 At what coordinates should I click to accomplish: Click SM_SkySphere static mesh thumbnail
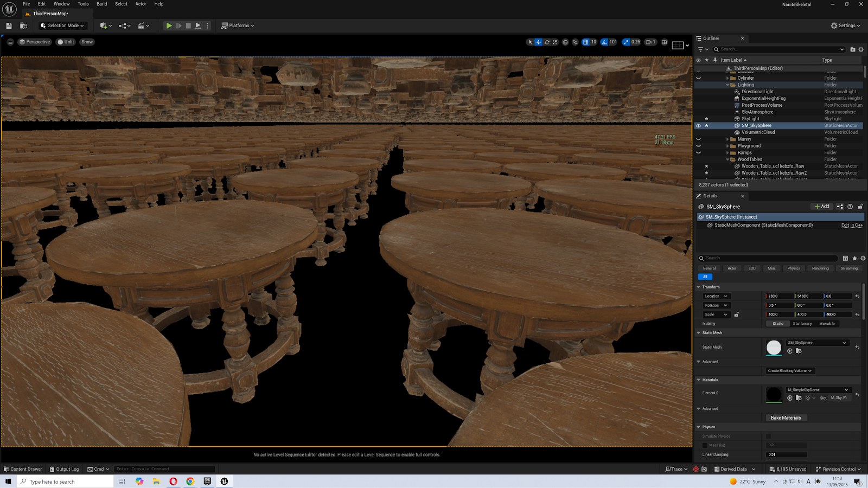774,348
